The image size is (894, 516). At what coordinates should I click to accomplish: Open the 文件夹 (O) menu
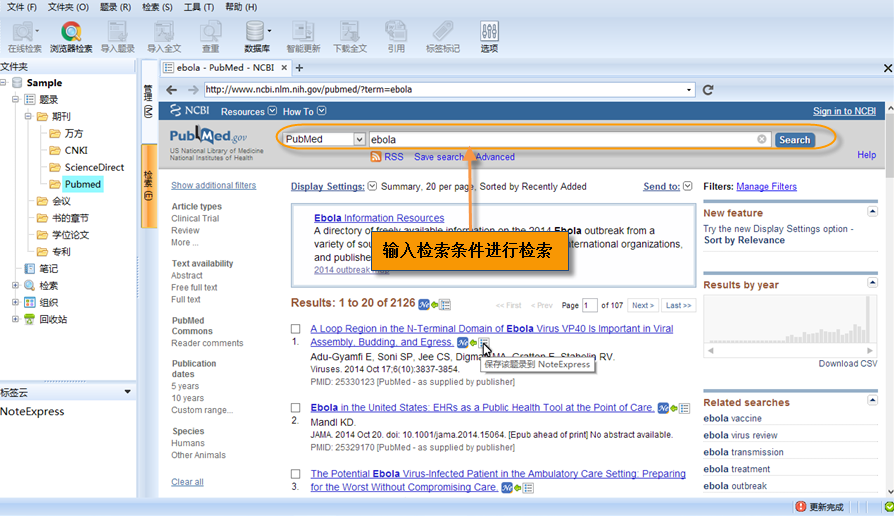tap(68, 7)
